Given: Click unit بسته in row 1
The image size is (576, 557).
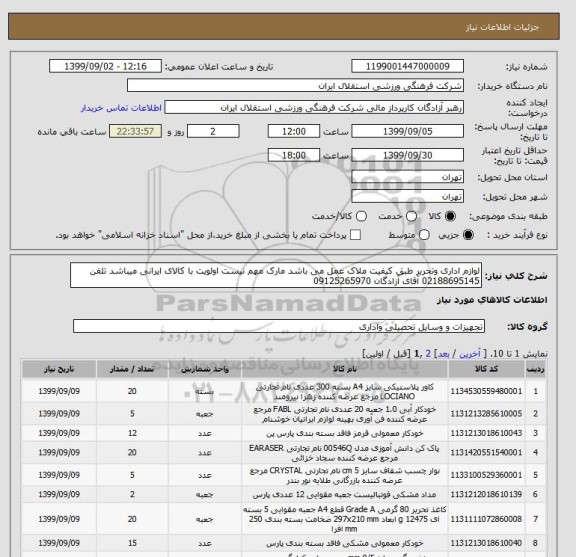Looking at the screenshot, I should click(204, 391).
